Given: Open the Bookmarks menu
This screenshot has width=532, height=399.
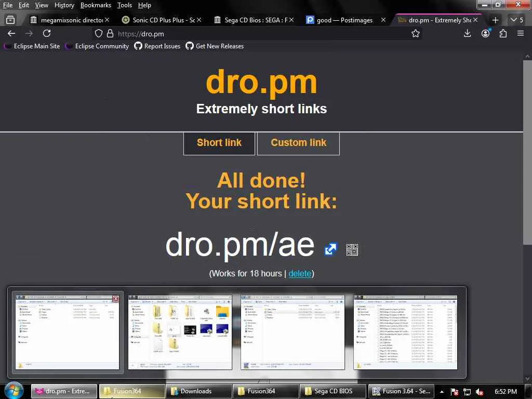Looking at the screenshot, I should point(96,5).
